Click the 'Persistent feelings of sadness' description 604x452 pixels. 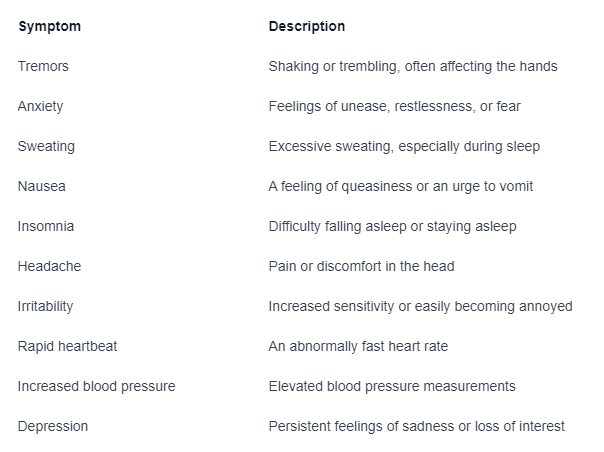[x=416, y=427]
